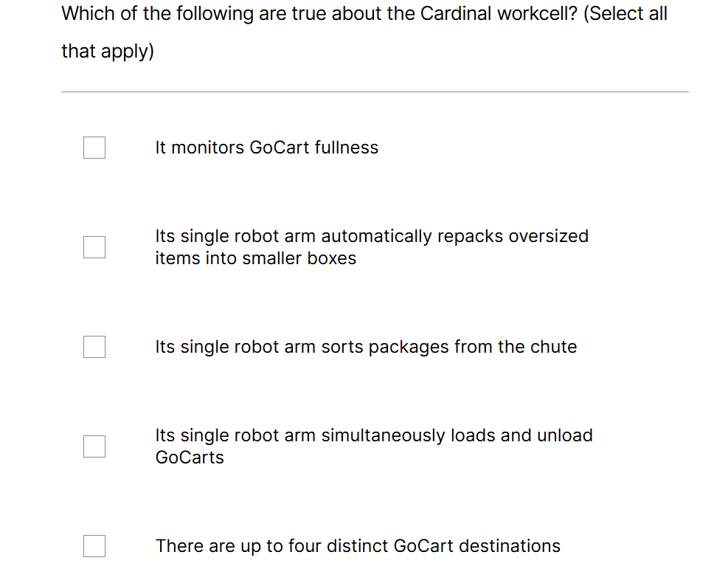Viewport: 728px width, 566px height.
Task: Click the 'automatically repacks oversized' option text line
Action: 372,236
